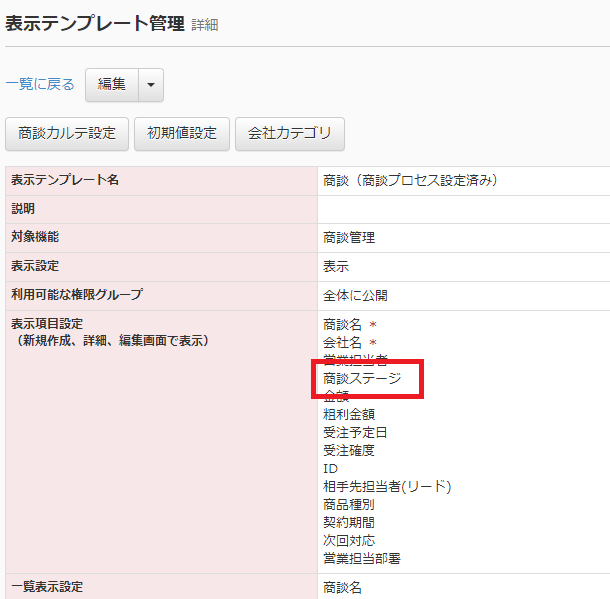Screen dimensions: 610x599
Task: Select the 粗利金額 item
Action: tap(349, 415)
